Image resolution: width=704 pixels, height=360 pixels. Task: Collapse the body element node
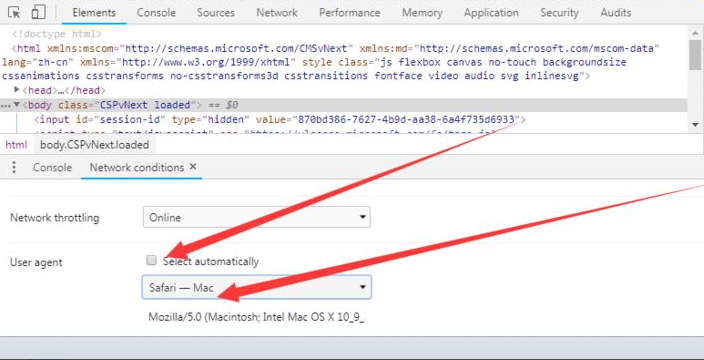point(17,105)
